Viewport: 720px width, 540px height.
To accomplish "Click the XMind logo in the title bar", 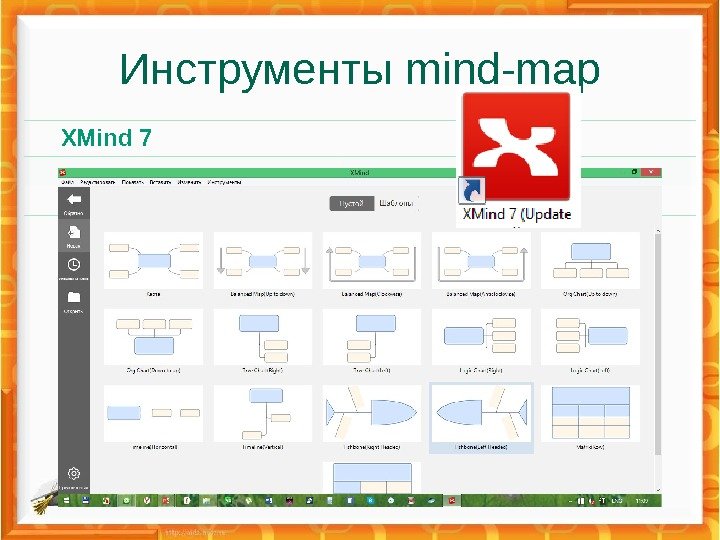I will click(63, 173).
